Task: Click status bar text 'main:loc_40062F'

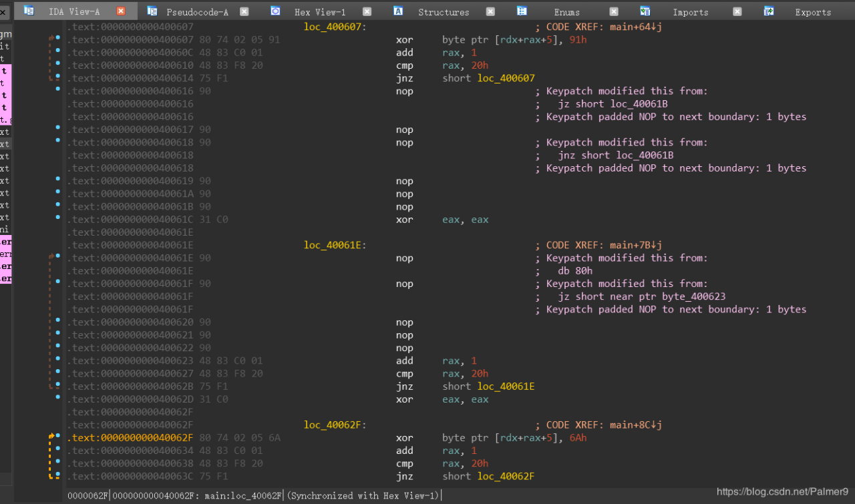Action: 242,495
